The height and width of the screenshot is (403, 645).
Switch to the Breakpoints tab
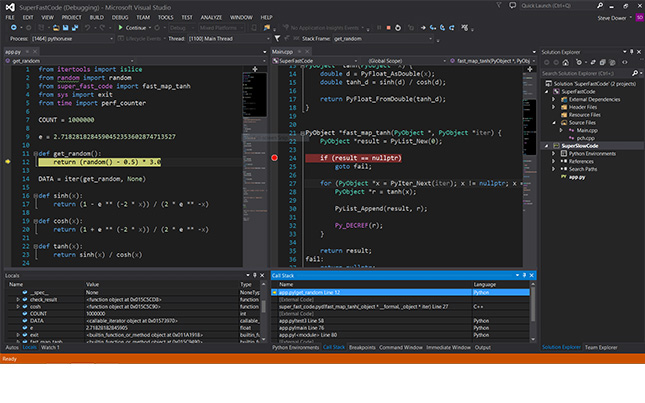tap(363, 347)
